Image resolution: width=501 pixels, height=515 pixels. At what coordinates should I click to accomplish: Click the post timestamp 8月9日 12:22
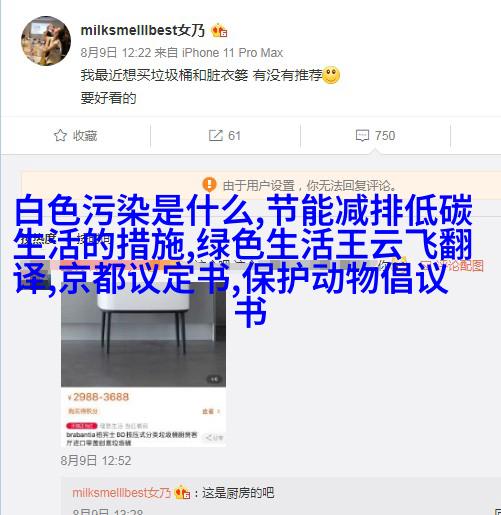[x=116, y=53]
